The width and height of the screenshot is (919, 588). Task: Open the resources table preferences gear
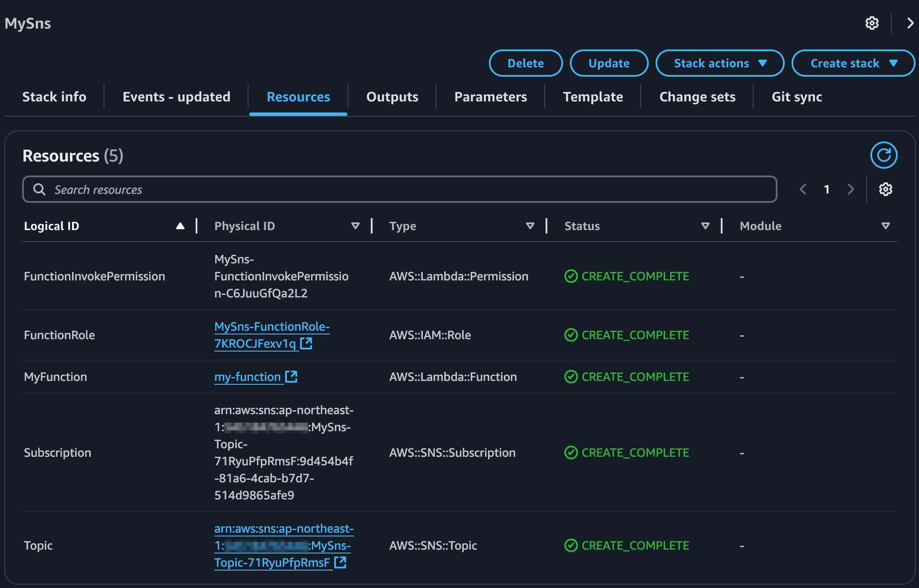[x=885, y=189]
